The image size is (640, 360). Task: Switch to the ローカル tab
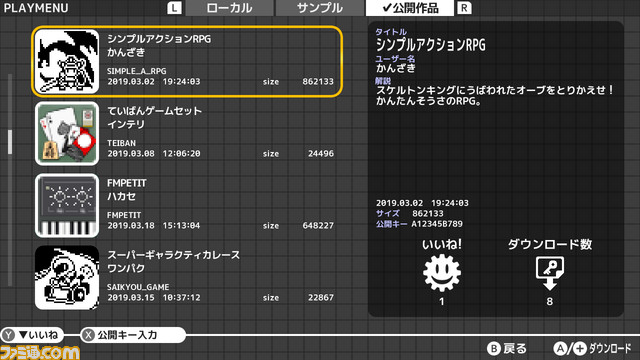click(229, 8)
